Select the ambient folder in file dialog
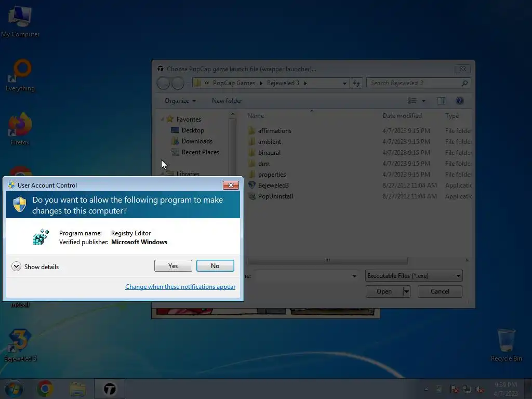The width and height of the screenshot is (532, 399). 270,141
